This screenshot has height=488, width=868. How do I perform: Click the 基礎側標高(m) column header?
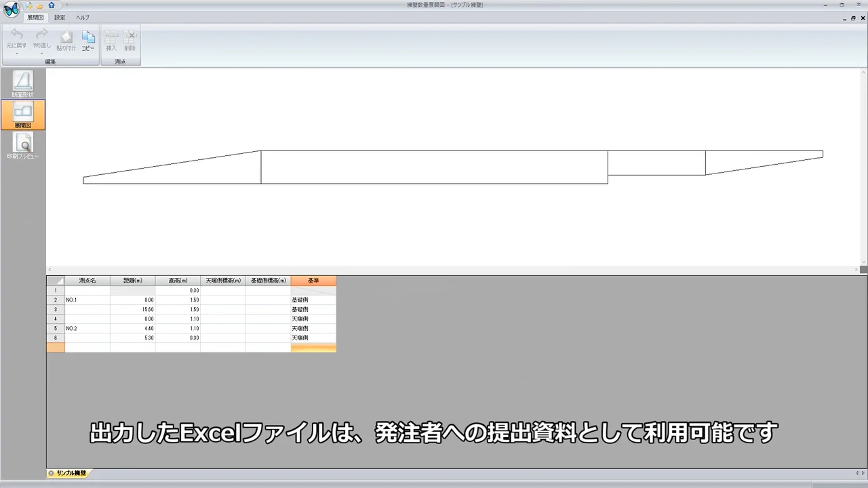269,281
